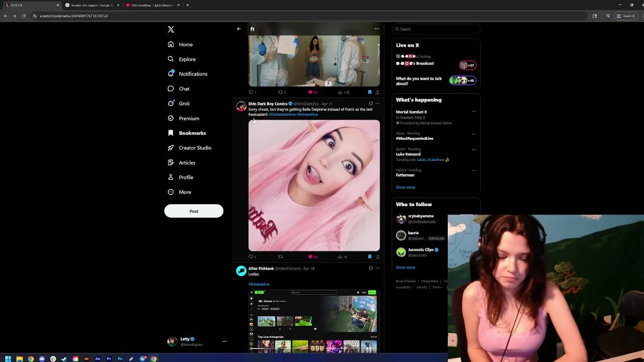Viewport: 644px width, 362px height.
Task: View analytics of the lab-suit photo post
Action: [x=344, y=92]
